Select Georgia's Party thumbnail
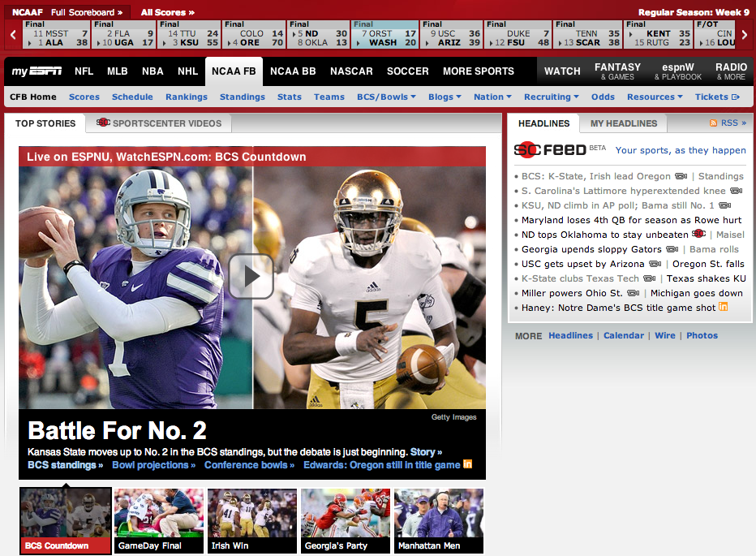 coord(346,521)
